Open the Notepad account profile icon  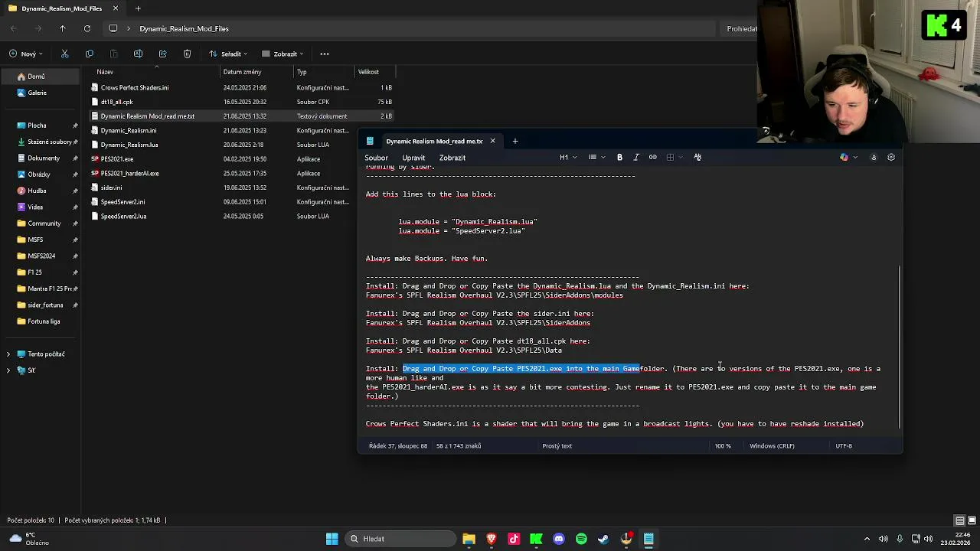tap(874, 157)
